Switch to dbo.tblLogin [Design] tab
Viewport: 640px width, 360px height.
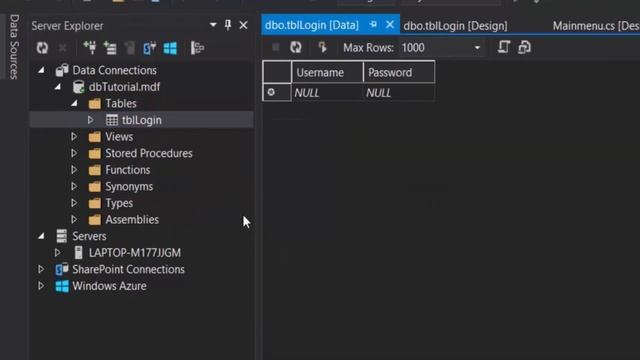456,26
